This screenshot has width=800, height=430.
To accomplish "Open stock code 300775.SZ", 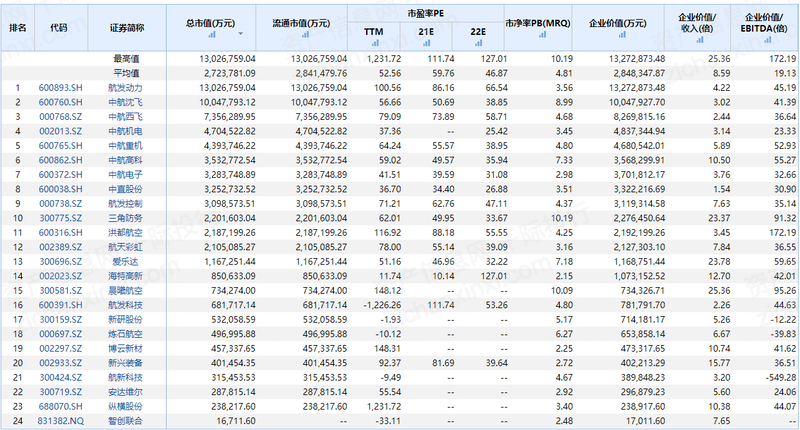I will [60, 218].
